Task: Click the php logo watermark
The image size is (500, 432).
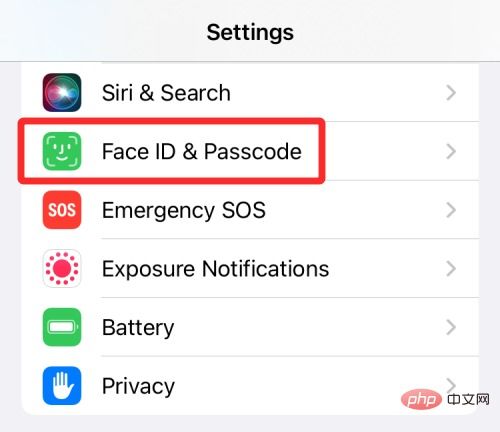Action: pos(421,399)
